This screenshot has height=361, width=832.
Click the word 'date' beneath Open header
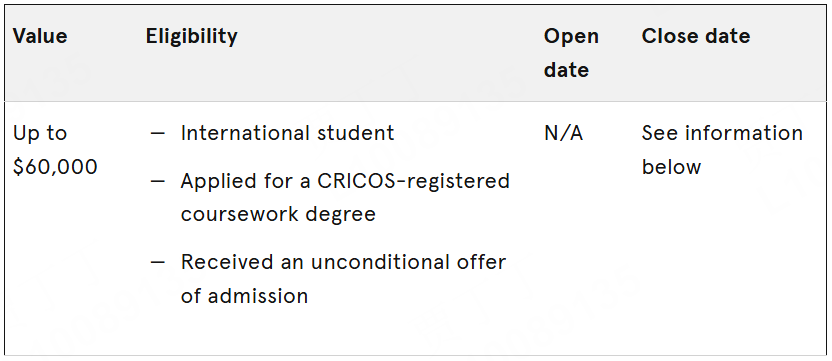click(566, 70)
